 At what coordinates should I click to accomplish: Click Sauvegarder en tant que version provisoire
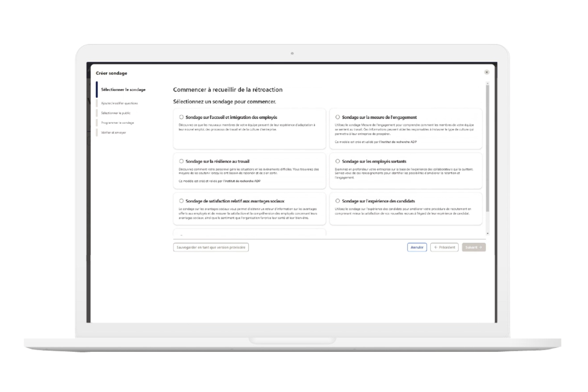[211, 247]
